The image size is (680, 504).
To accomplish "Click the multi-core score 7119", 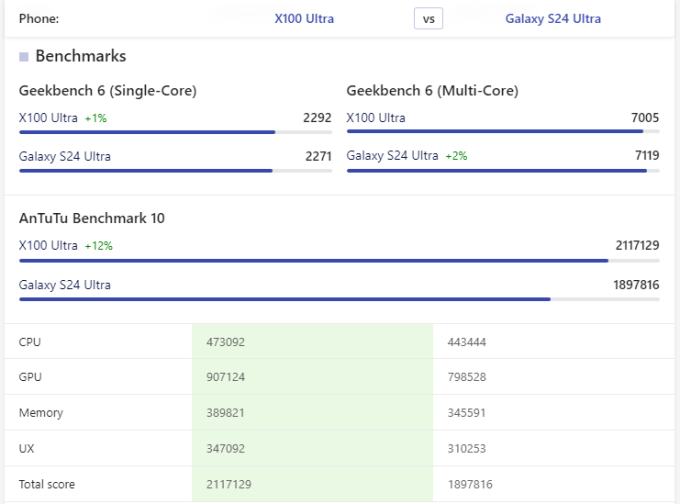I will pyautogui.click(x=647, y=155).
